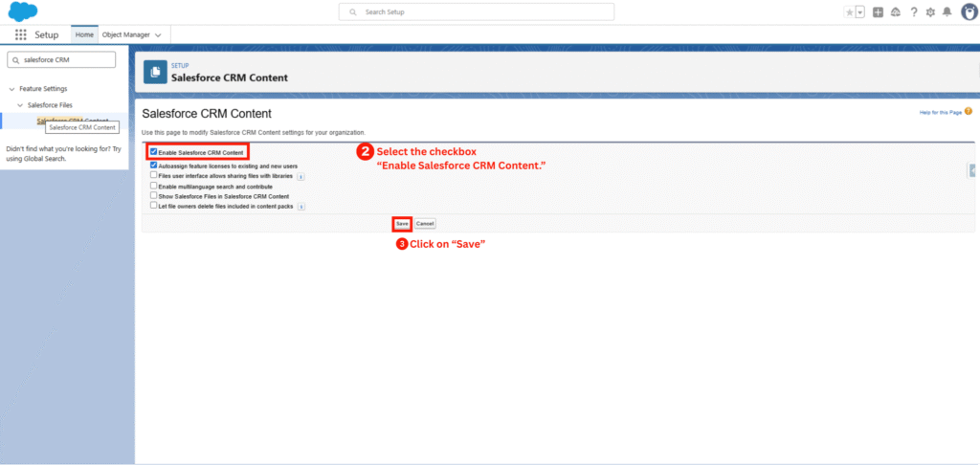Click the Salesforce cloud logo
Screen dimensions: 980x465
pos(23,11)
